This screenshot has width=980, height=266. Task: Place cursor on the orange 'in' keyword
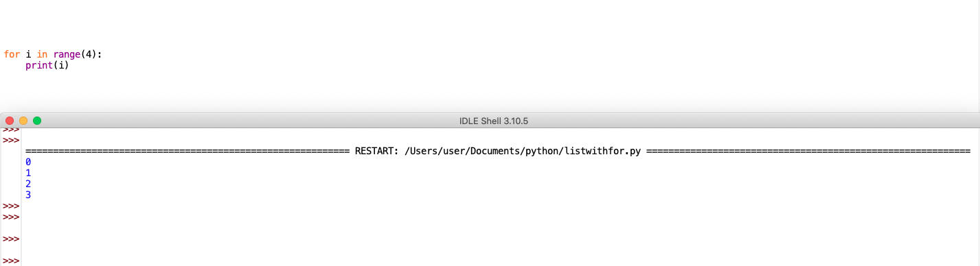pos(42,54)
